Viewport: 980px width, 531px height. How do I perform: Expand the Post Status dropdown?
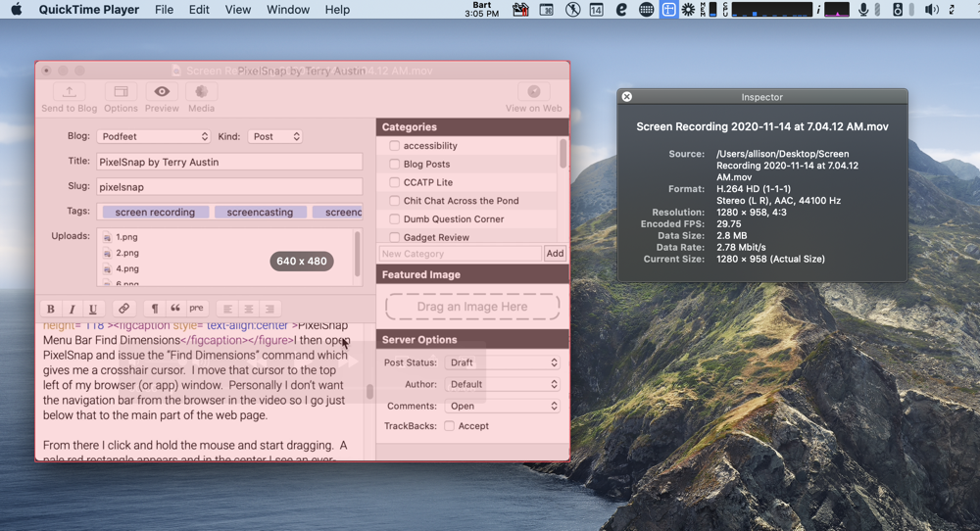click(x=502, y=362)
